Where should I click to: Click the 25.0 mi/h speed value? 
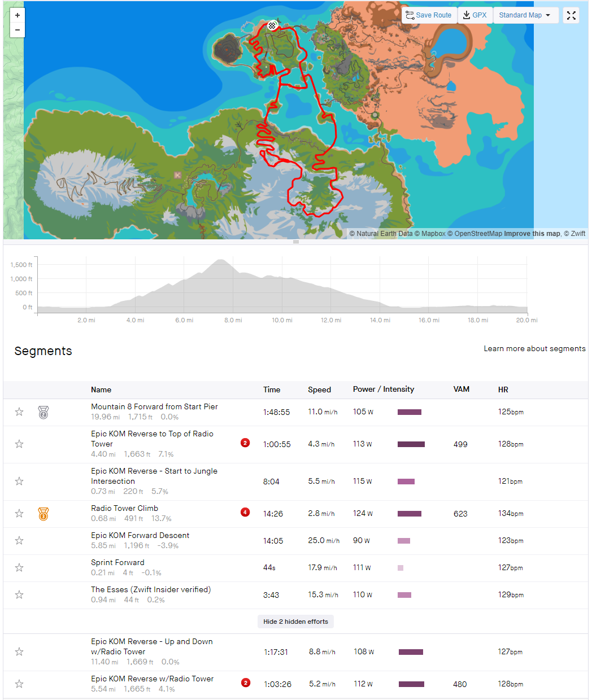[x=324, y=541]
